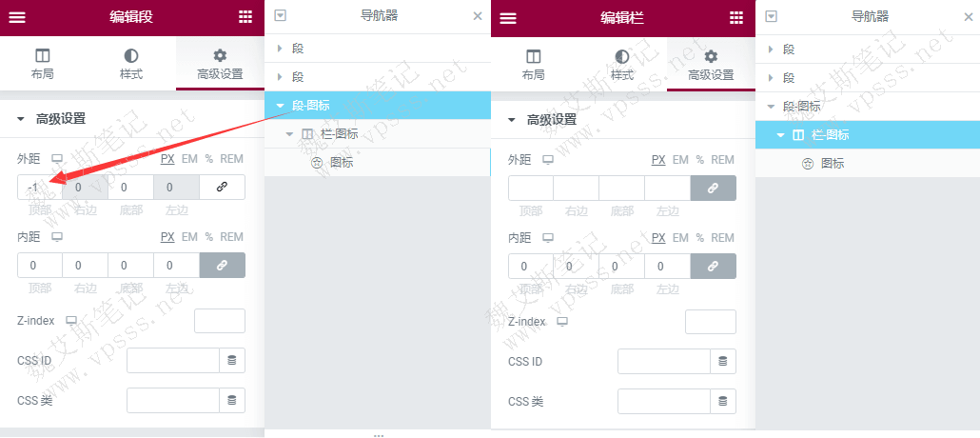Screen dimensions: 980x438
Task: Collapse highlighted 栏-图标 arrow in right 导航器
Action: point(780,134)
